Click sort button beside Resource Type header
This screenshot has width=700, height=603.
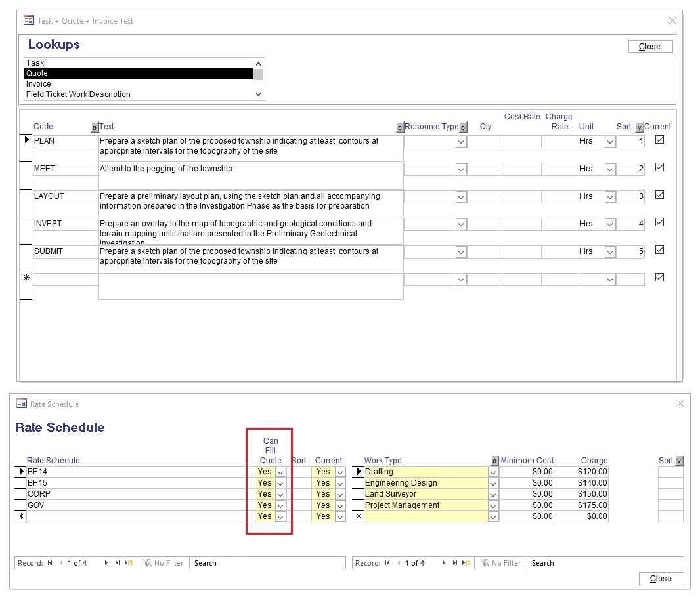click(463, 127)
